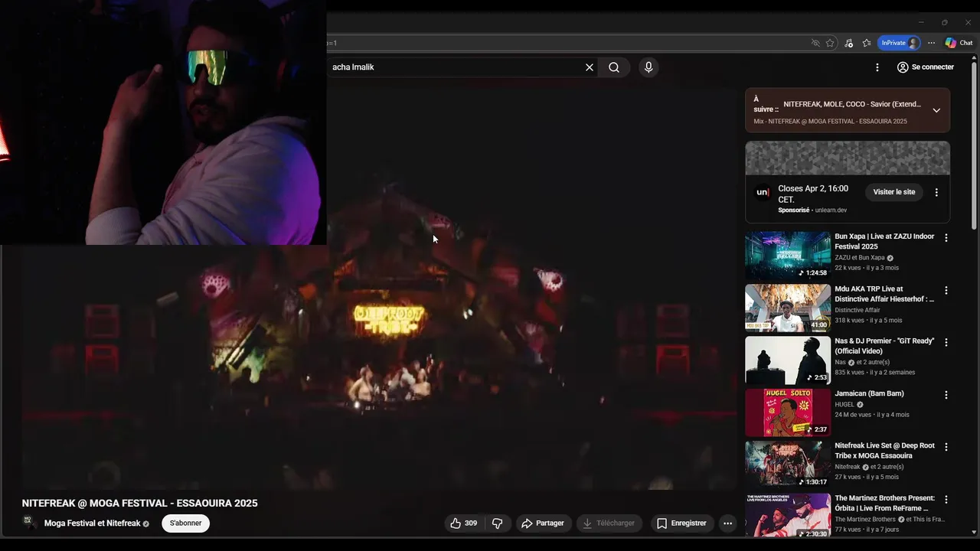The image size is (980, 551).
Task: Open Edge settings and more menu
Action: pyautogui.click(x=931, y=43)
